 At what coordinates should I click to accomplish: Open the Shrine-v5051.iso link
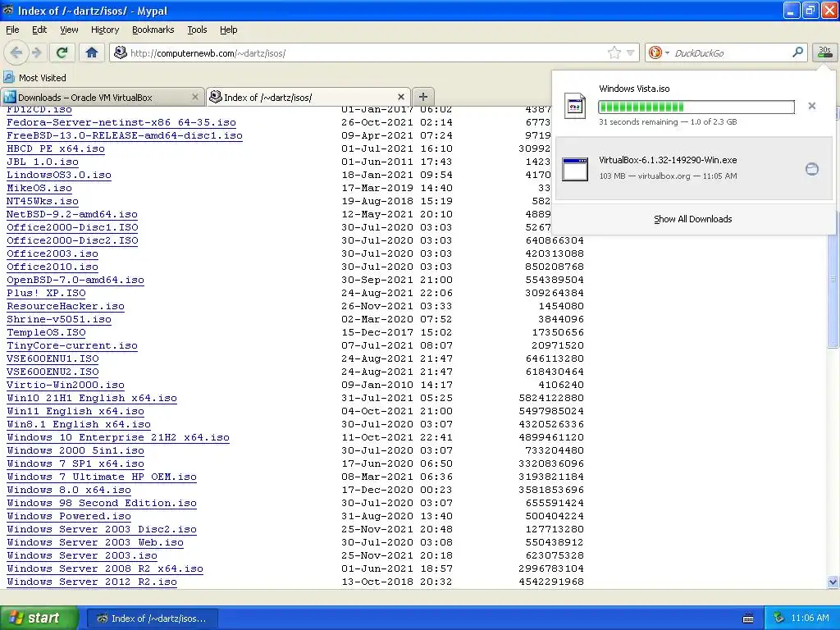[59, 319]
